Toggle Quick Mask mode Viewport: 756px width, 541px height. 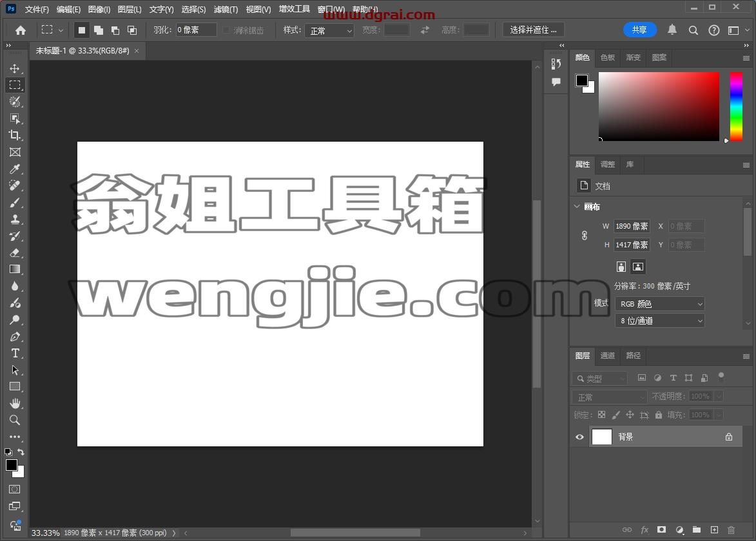tap(15, 489)
